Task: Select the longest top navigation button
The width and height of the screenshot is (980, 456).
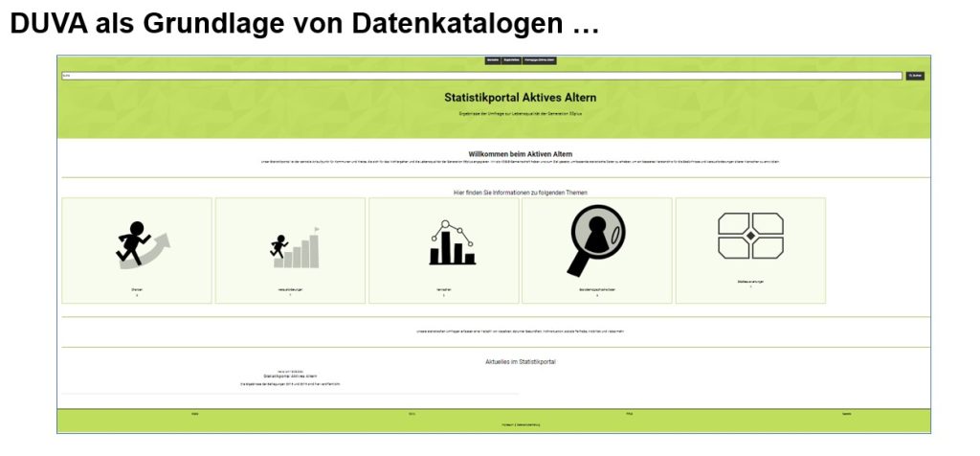Action: point(540,60)
